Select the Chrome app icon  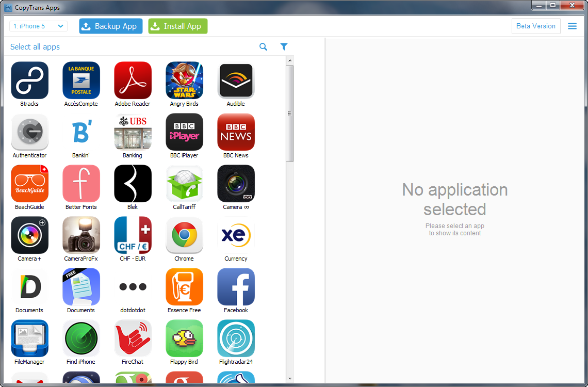(x=184, y=235)
